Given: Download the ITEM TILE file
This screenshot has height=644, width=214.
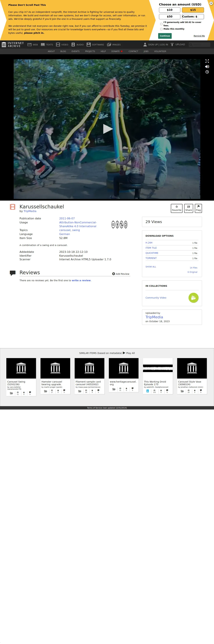Looking at the screenshot, I should pos(151,248).
